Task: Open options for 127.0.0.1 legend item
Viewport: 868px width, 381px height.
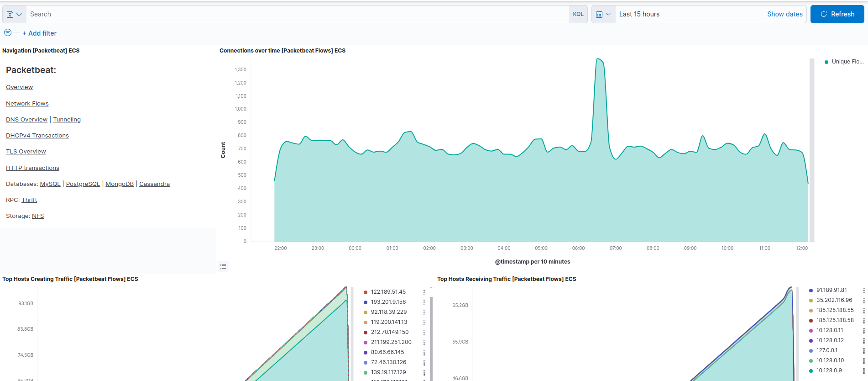Action: pos(864,350)
